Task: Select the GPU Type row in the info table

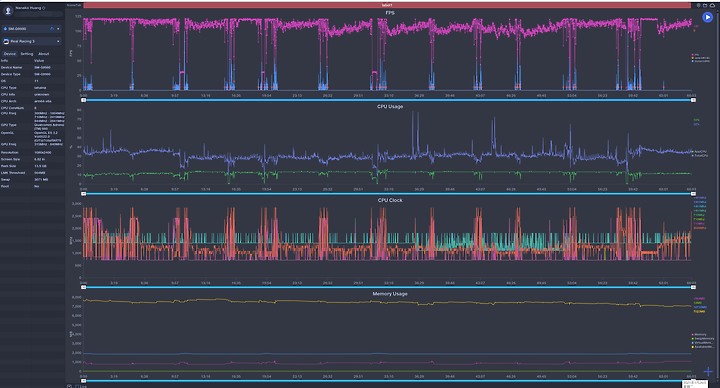Action: click(x=33, y=126)
